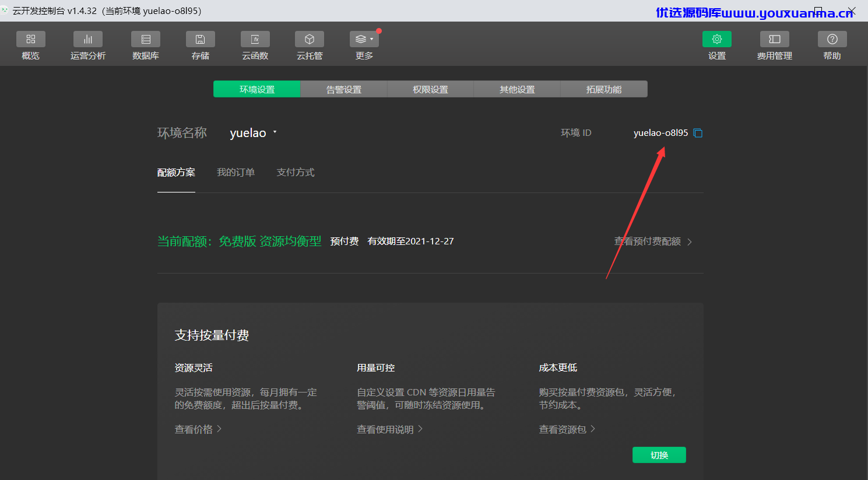Open the 帮助 help icon
Viewport: 868px width, 480px height.
[x=832, y=39]
